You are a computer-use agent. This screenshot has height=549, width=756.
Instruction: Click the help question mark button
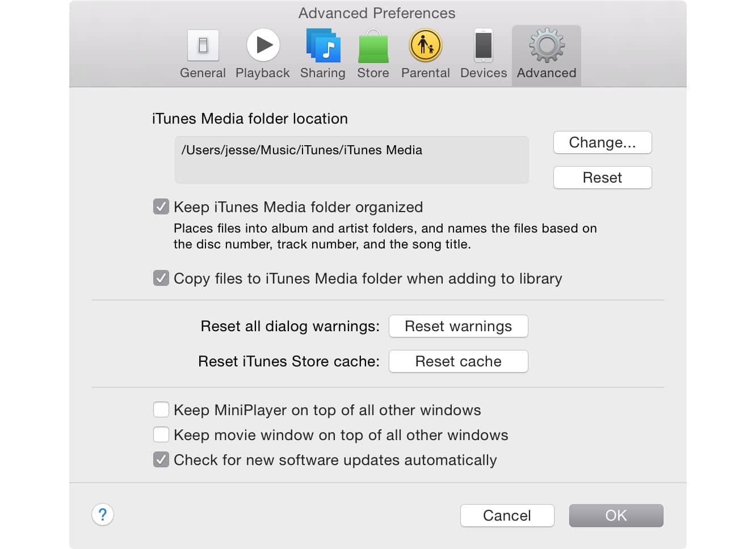click(x=103, y=515)
